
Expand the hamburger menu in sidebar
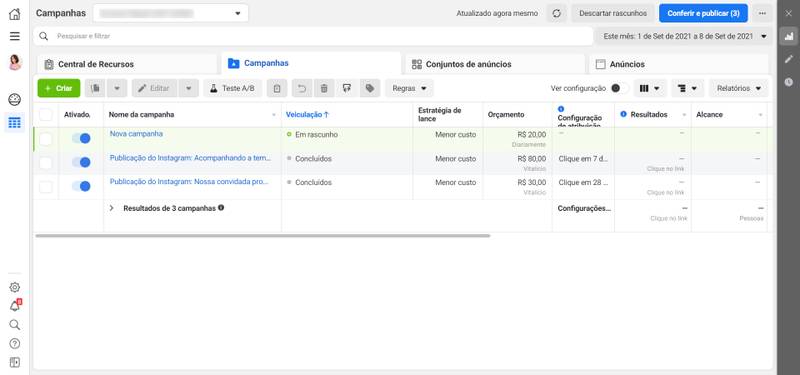click(x=15, y=36)
